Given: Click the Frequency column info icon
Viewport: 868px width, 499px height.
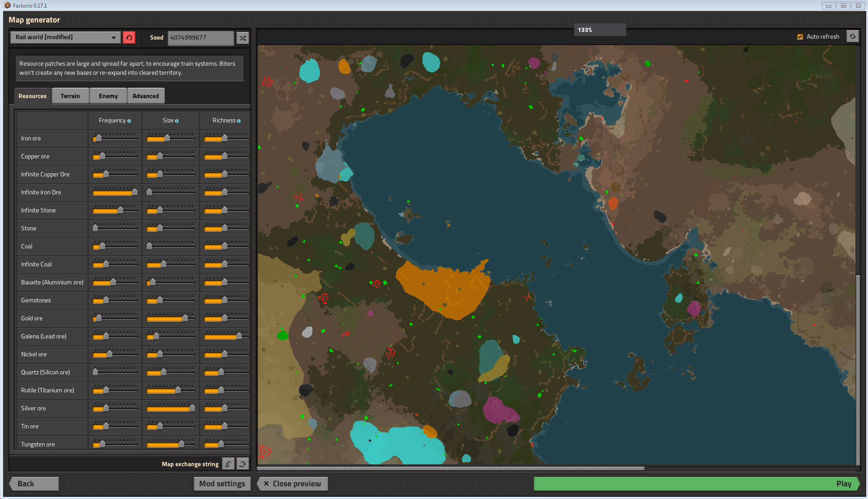Looking at the screenshot, I should pos(129,121).
